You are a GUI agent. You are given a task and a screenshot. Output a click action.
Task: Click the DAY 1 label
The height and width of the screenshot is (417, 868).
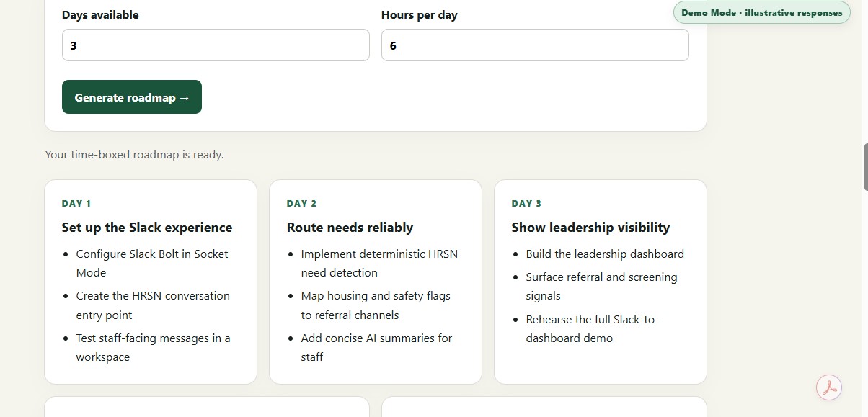click(x=76, y=204)
